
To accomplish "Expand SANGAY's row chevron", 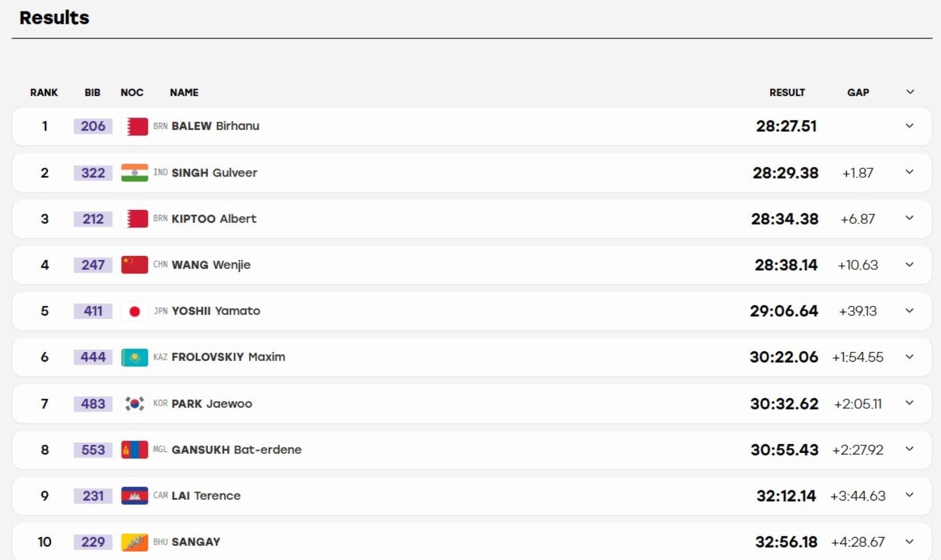I will tap(909, 541).
